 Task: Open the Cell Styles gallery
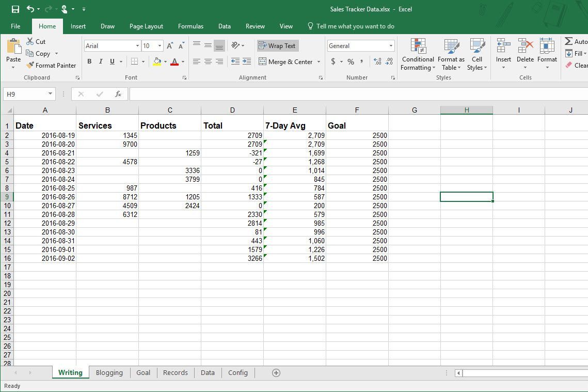[476, 54]
